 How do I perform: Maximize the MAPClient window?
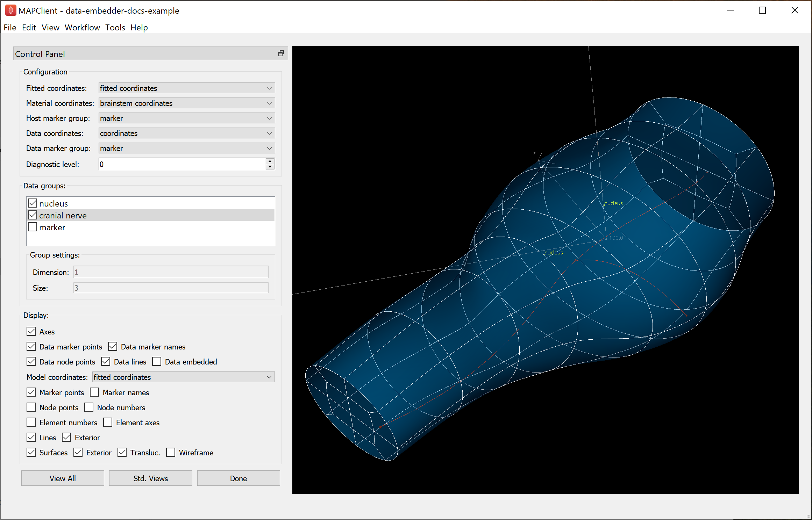762,10
